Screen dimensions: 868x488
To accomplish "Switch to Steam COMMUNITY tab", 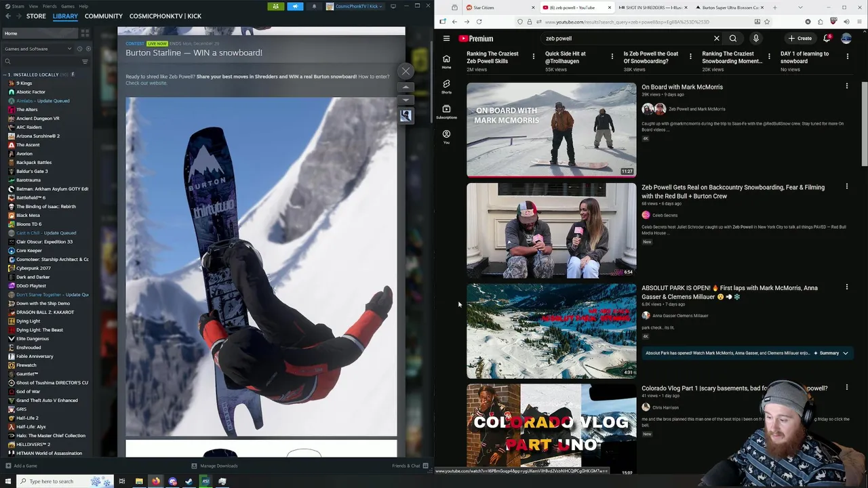I will pyautogui.click(x=104, y=16).
